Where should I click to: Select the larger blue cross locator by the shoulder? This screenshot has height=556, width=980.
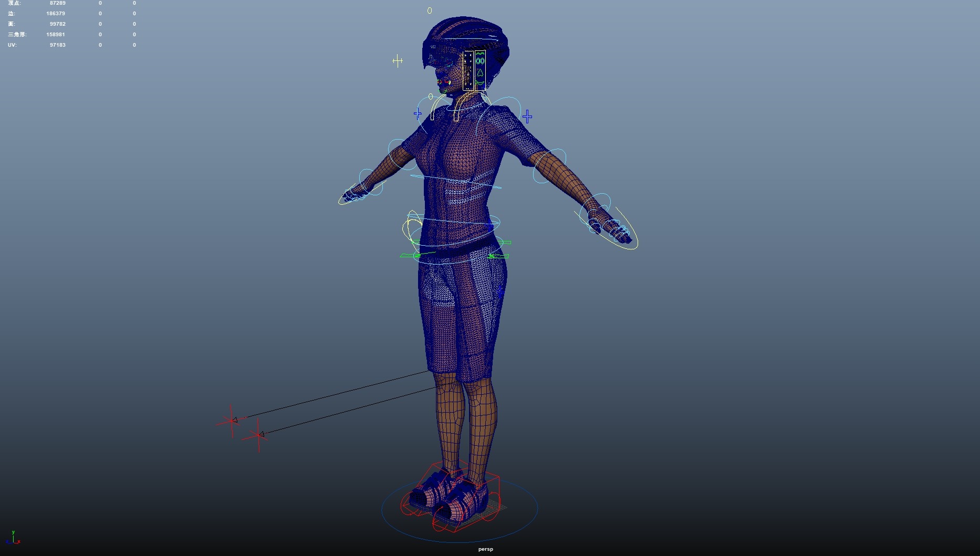pyautogui.click(x=527, y=117)
